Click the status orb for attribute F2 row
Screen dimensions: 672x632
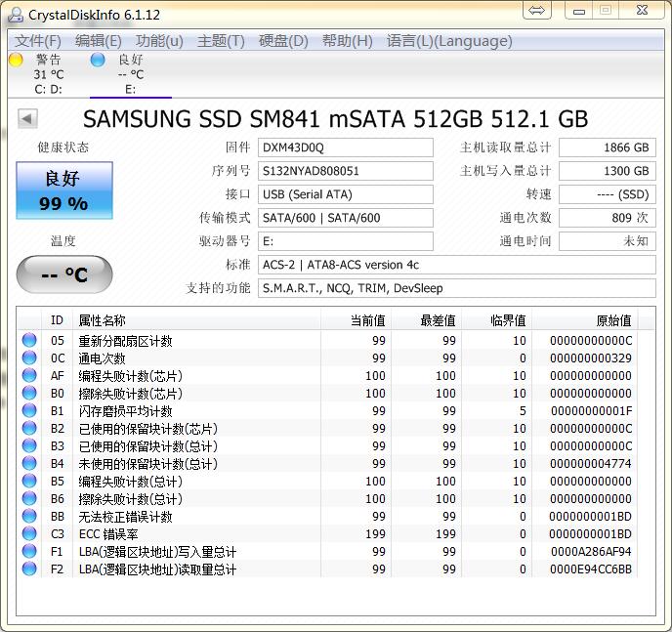click(29, 569)
